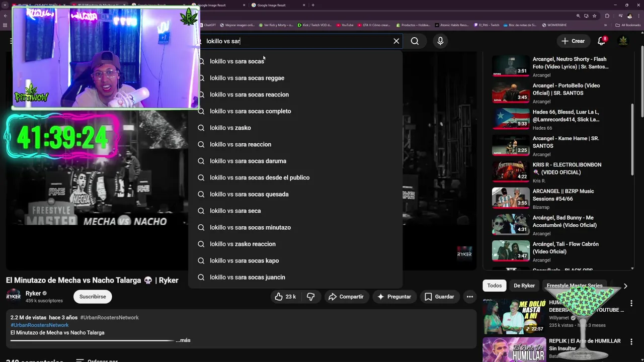Open Atomic Habits bookmark
The height and width of the screenshot is (362, 644).
pos(452,25)
